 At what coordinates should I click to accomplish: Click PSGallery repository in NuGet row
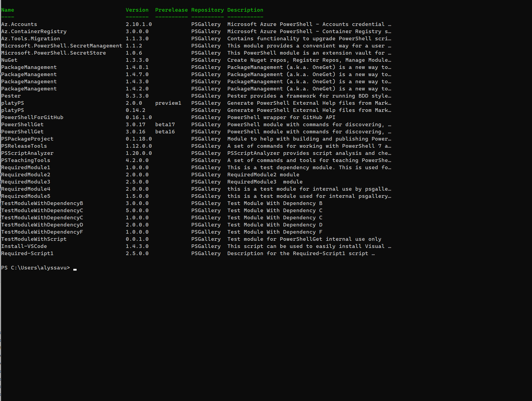click(206, 60)
